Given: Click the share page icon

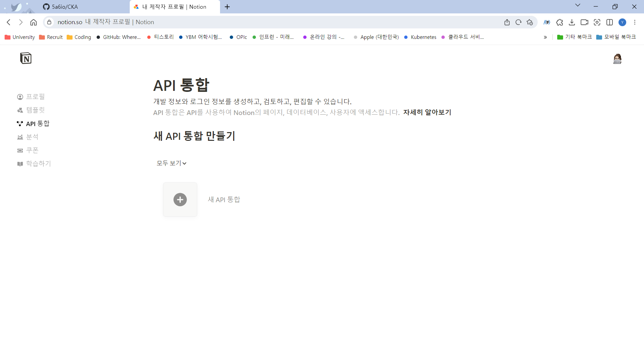Looking at the screenshot, I should [507, 22].
